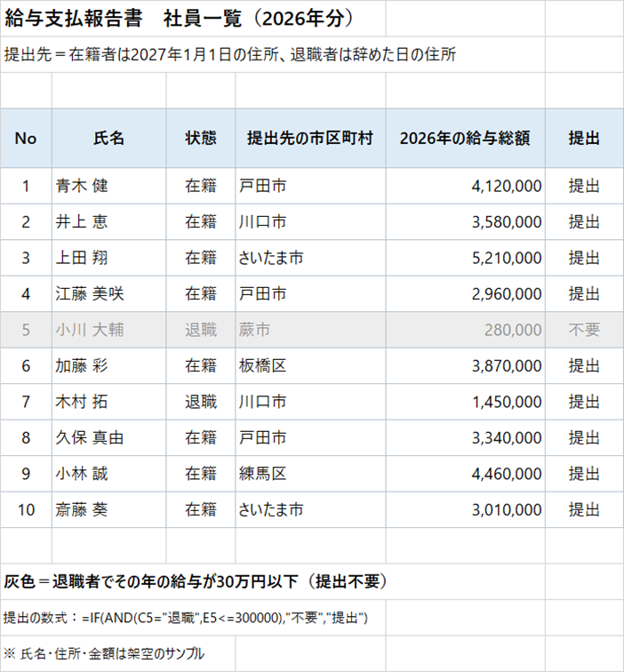This screenshot has height=672, width=624.
Task: Click the 蕨市 municipality cell
Action: coord(310,330)
